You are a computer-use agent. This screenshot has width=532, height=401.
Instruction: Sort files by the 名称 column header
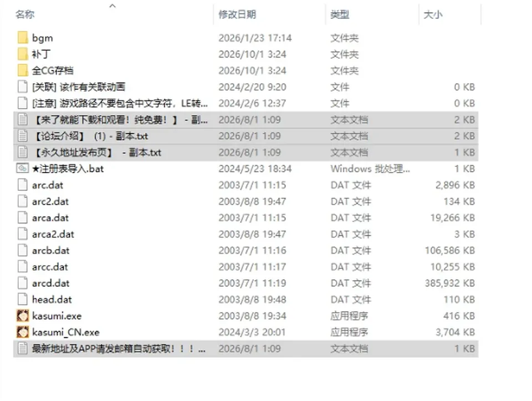[x=25, y=14]
